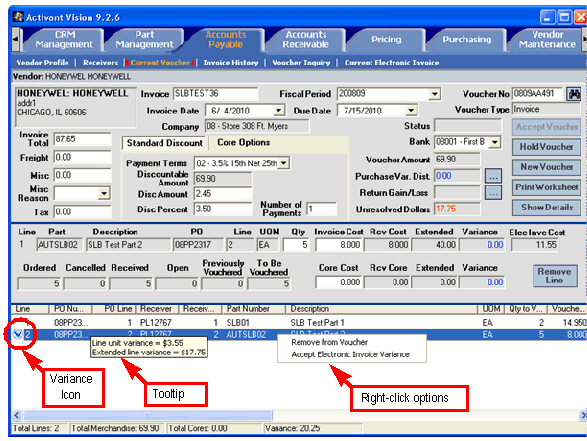Open Invoice History subtab
587x441 pixels.
click(x=231, y=63)
